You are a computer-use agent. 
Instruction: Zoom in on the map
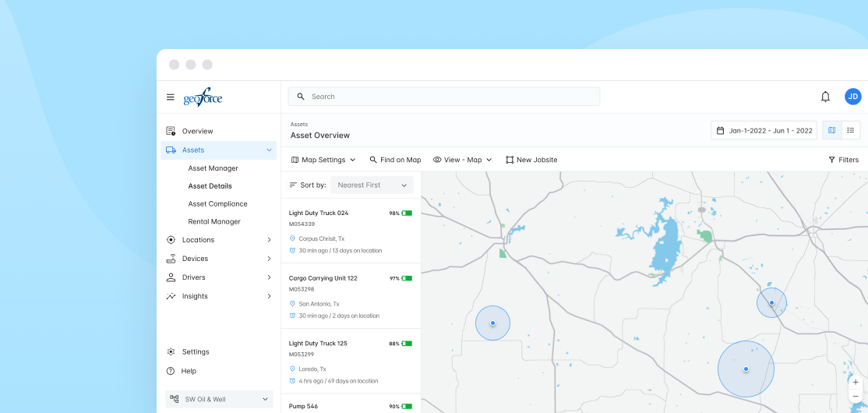tap(856, 382)
